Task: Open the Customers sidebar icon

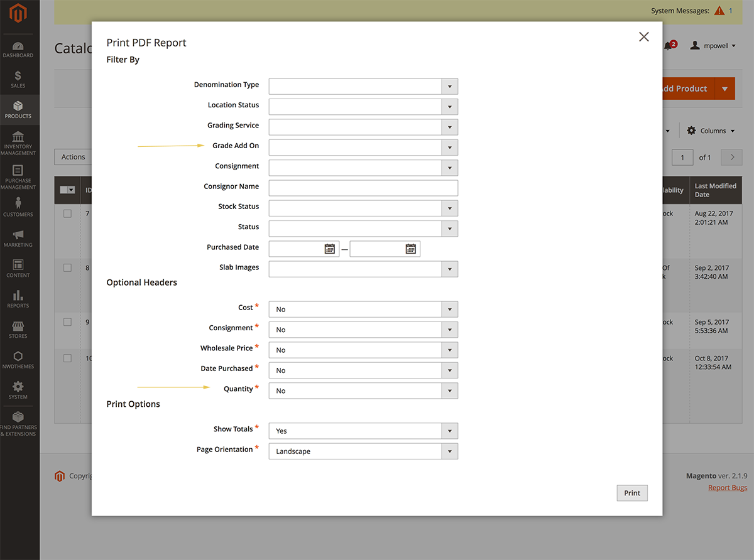Action: tap(18, 208)
